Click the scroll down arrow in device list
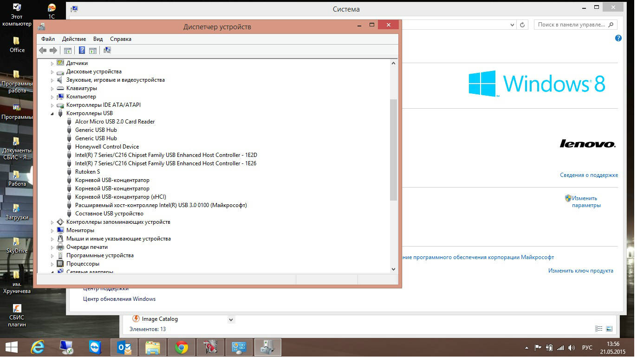The width and height of the screenshot is (637, 364). point(393,269)
